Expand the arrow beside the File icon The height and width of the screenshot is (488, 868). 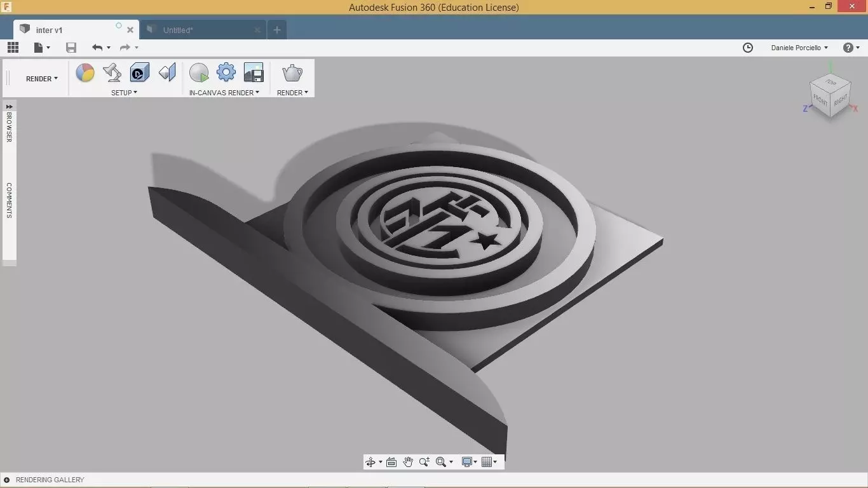[48, 48]
